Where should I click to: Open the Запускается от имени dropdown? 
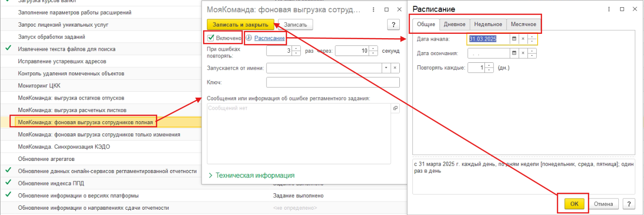point(386,68)
